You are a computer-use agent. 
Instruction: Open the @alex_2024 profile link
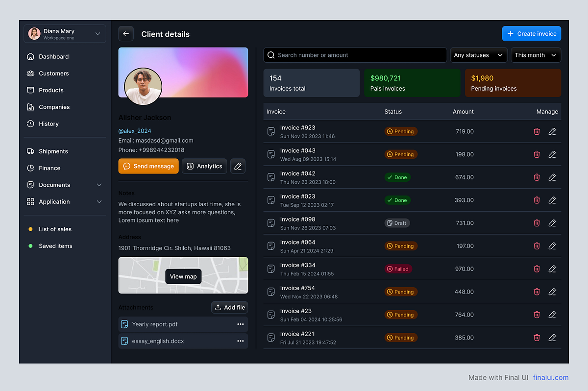point(134,131)
